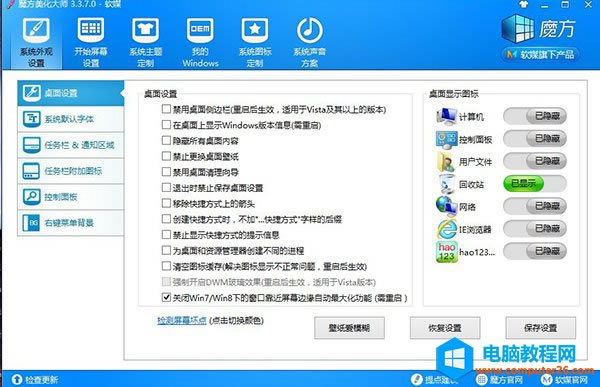Uncheck 关闭Win7/Win8窗口自动最大化功能 checkbox

coord(166,297)
